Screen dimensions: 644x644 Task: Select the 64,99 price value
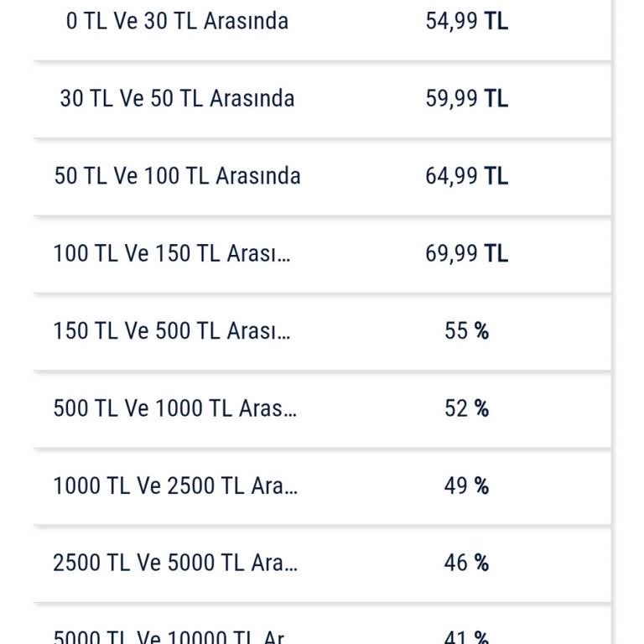(451, 176)
